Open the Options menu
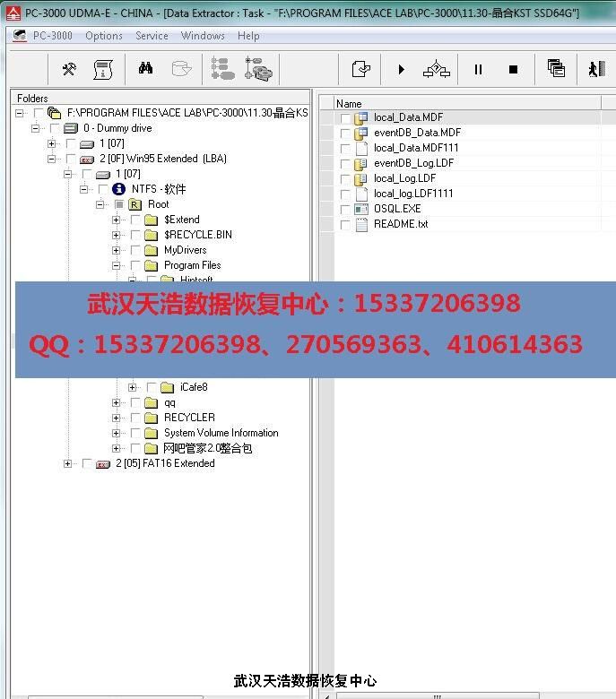 coord(104,36)
